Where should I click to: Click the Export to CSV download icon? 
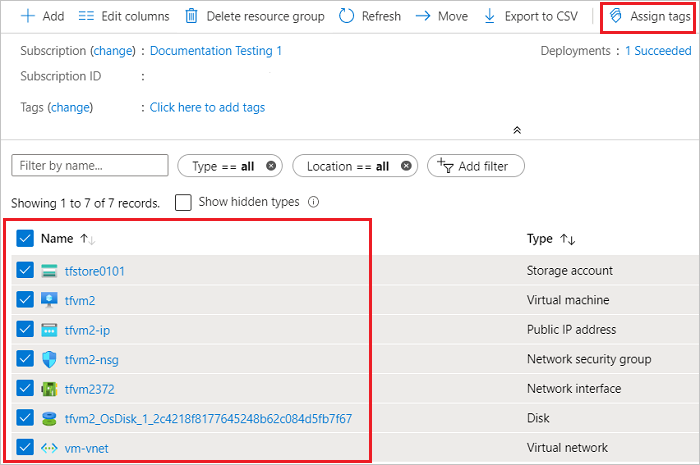[x=490, y=16]
